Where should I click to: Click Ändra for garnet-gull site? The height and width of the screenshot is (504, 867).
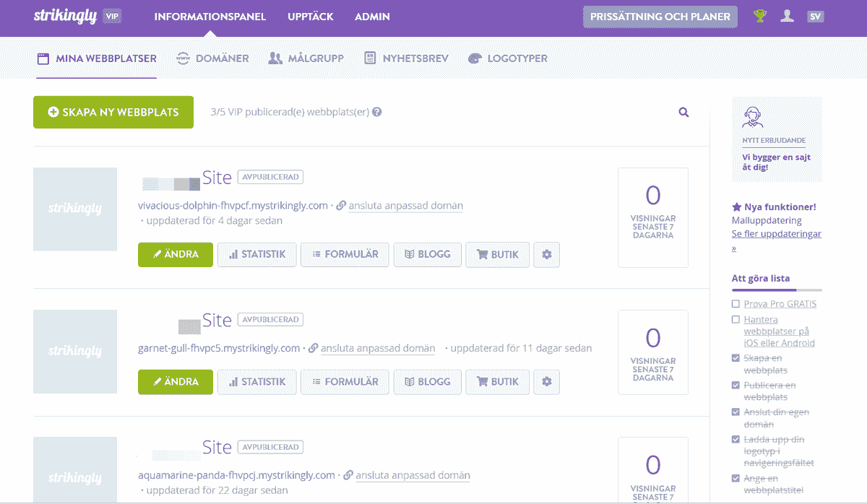[x=176, y=381]
